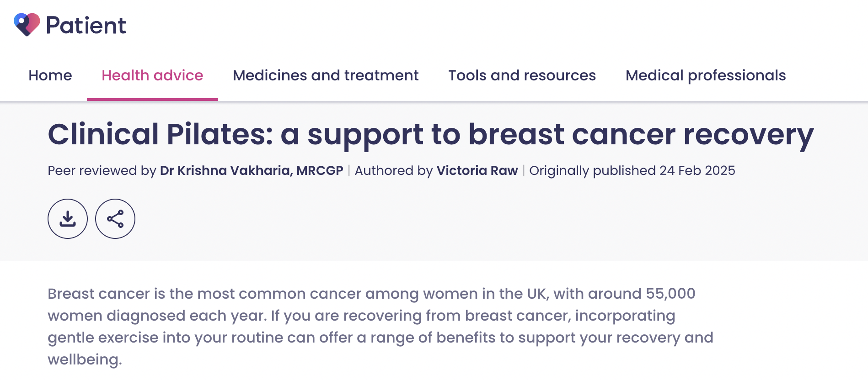Click the originally published date text
Viewport: 868px width, 380px height.
tap(632, 170)
